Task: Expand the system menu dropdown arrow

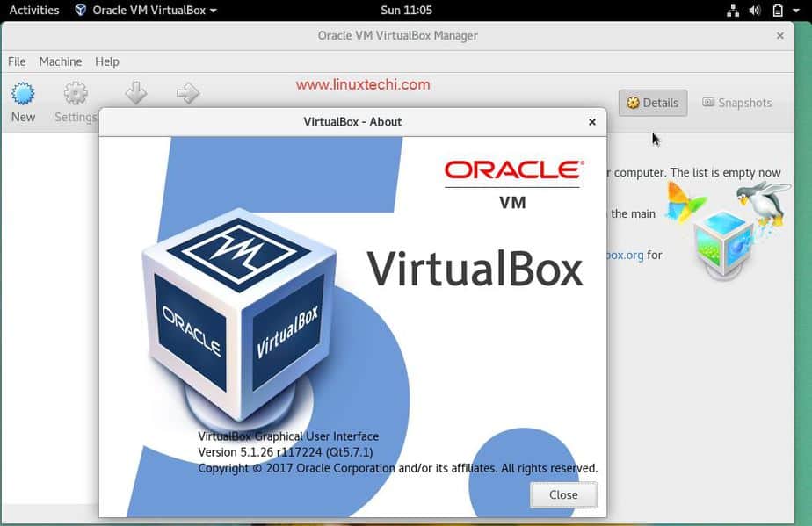Action: pyautogui.click(x=796, y=11)
